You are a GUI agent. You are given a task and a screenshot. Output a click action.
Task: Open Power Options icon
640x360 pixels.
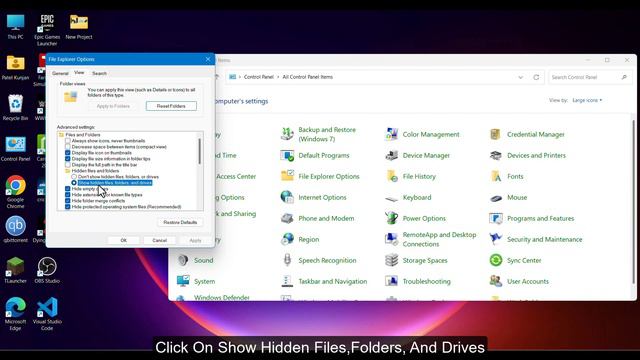(x=392, y=218)
